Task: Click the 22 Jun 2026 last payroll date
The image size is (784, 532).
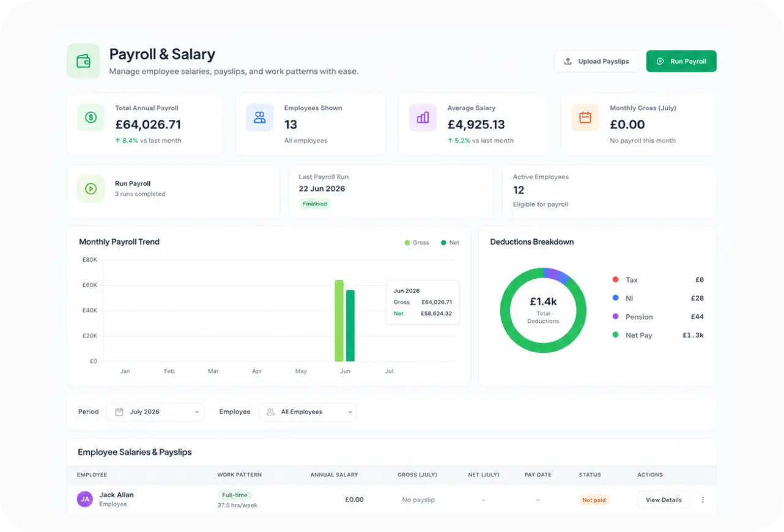Action: pos(322,188)
